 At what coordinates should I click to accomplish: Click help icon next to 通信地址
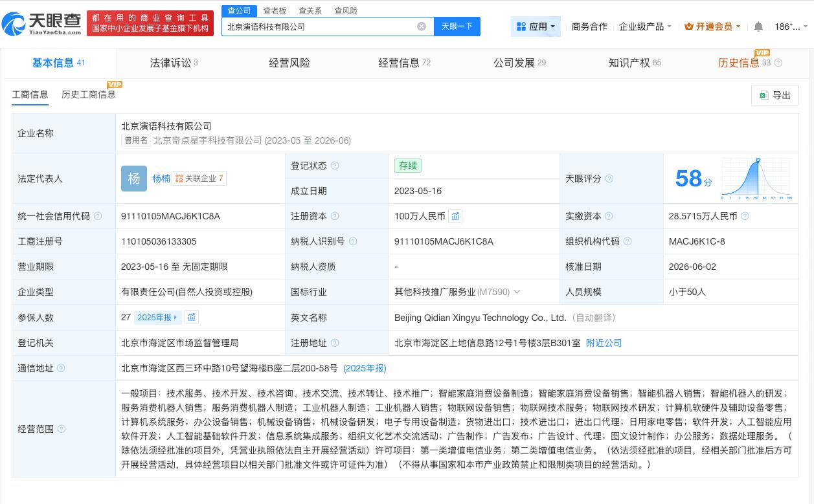pos(61,368)
